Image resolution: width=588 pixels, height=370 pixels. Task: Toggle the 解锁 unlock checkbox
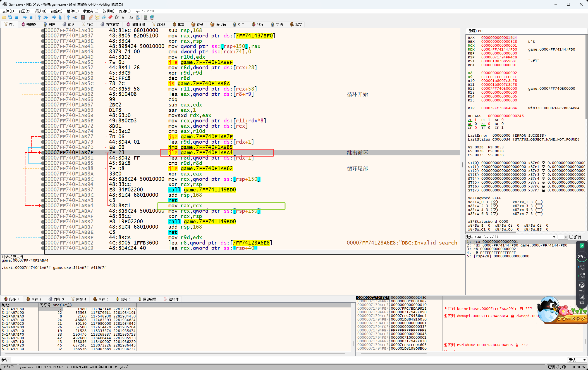coord(571,237)
